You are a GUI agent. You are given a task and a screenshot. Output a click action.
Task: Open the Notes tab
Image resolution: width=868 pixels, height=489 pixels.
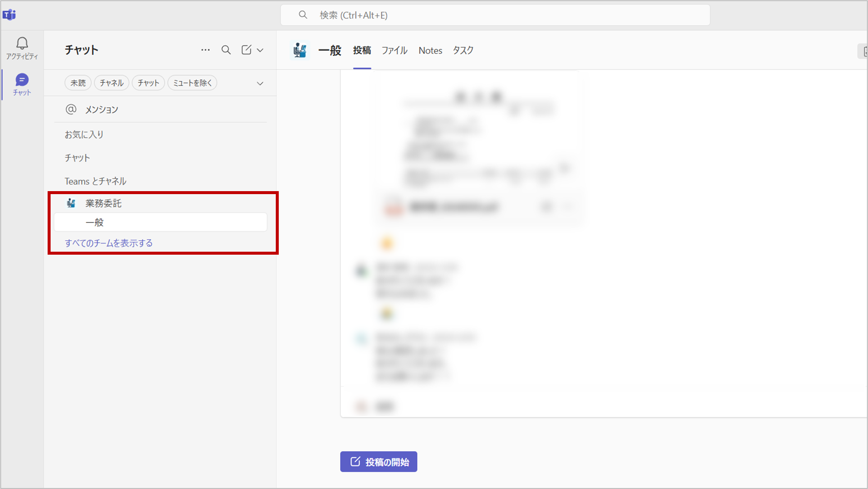[x=430, y=50]
